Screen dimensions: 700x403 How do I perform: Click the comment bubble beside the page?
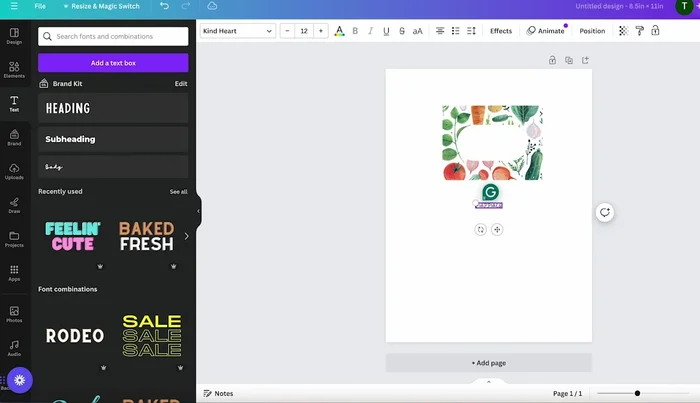pos(604,212)
